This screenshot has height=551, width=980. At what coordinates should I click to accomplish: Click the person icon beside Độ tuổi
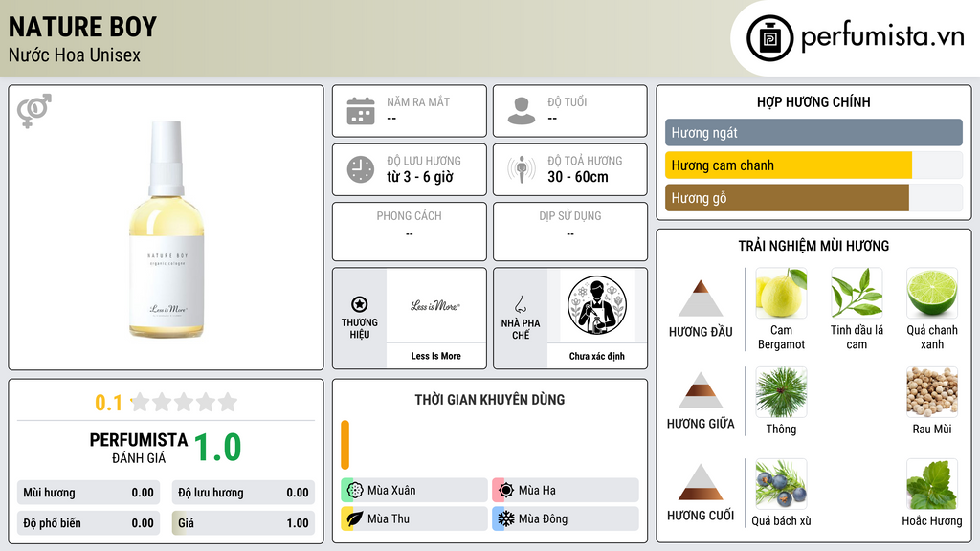click(522, 111)
